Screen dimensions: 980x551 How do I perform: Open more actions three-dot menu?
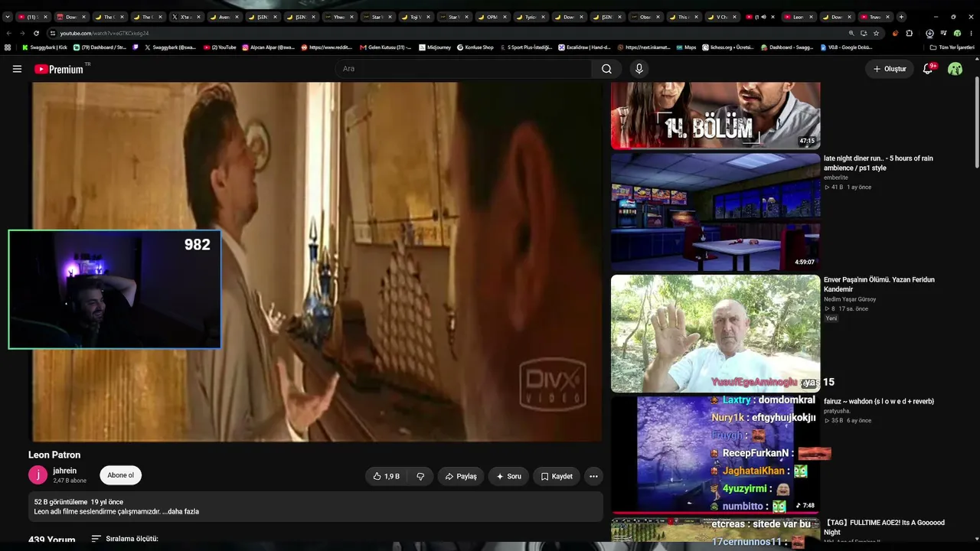click(593, 476)
